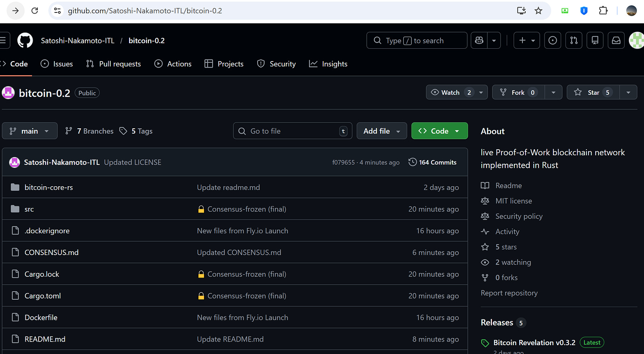Open the Add file dropdown

[x=382, y=131]
